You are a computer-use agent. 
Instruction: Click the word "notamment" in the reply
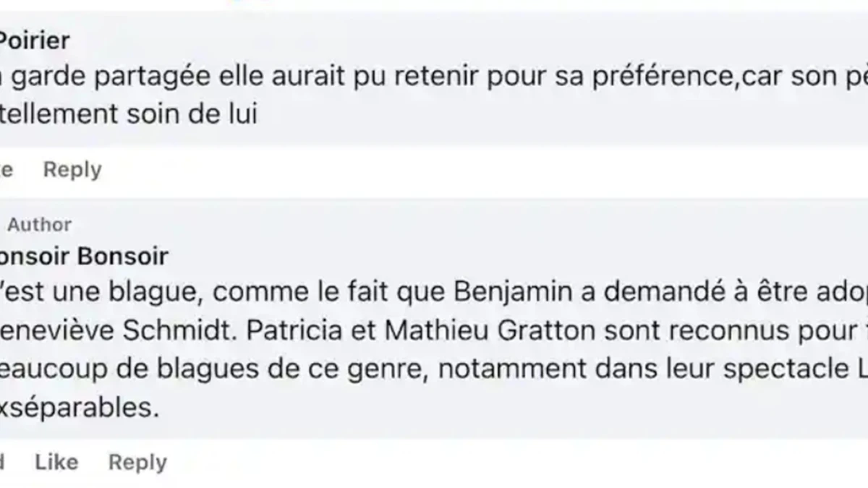point(496,369)
